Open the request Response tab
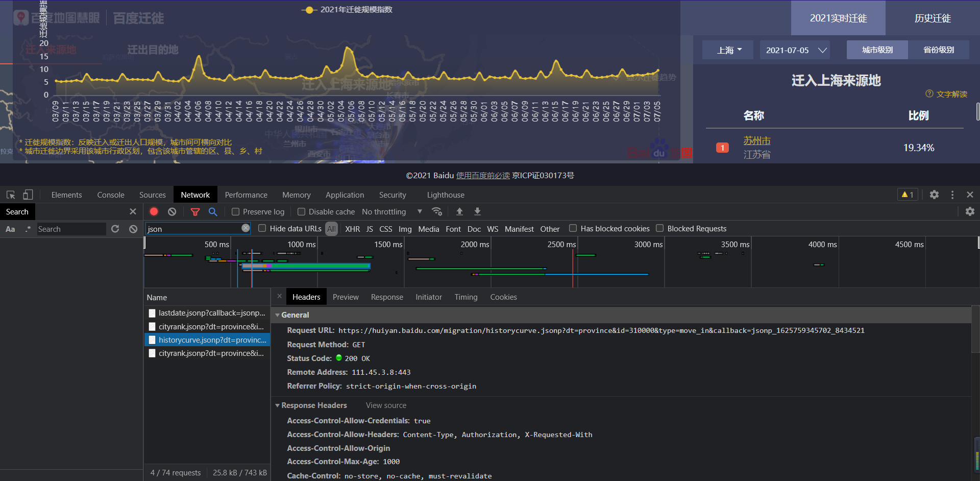 (x=387, y=297)
